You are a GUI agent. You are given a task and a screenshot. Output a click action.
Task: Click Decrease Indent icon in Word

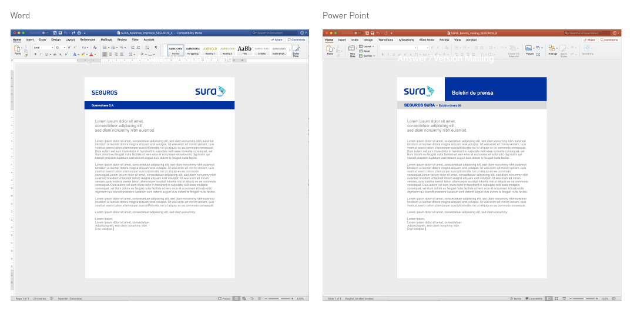pyautogui.click(x=132, y=47)
